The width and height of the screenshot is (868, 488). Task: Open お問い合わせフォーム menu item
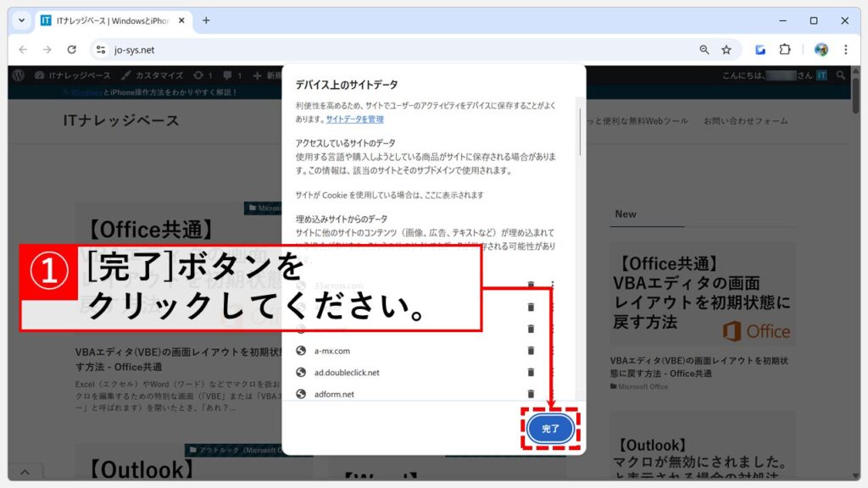tap(746, 120)
